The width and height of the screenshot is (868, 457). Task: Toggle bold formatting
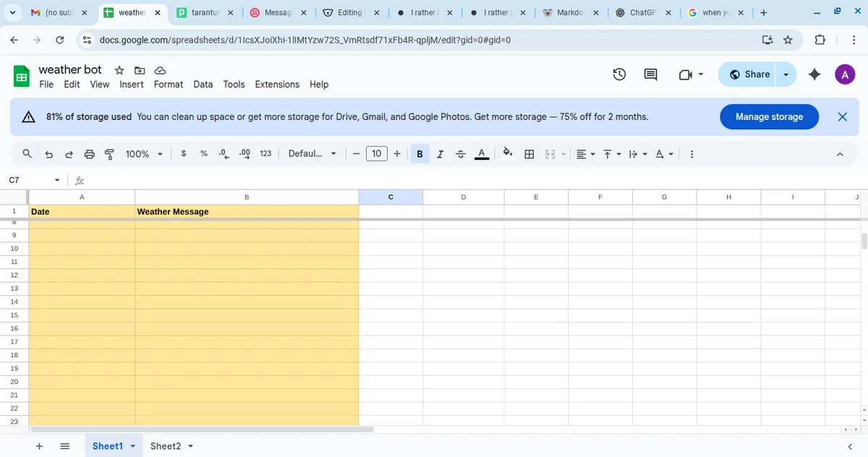420,154
